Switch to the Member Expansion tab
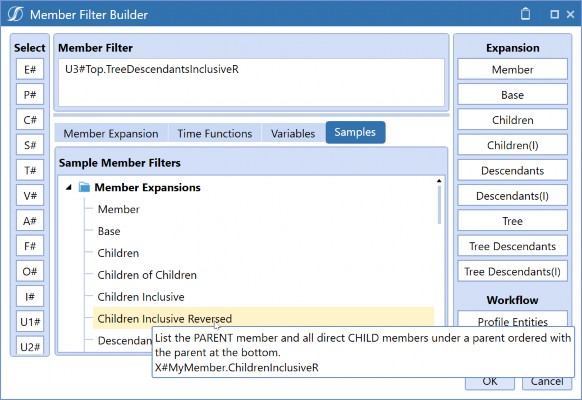Image resolution: width=582 pixels, height=400 pixels. (111, 133)
